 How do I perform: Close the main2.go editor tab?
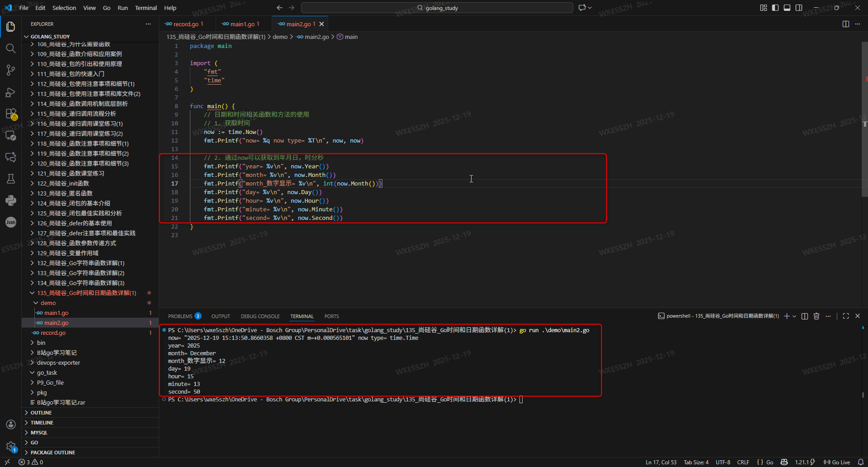(x=321, y=24)
